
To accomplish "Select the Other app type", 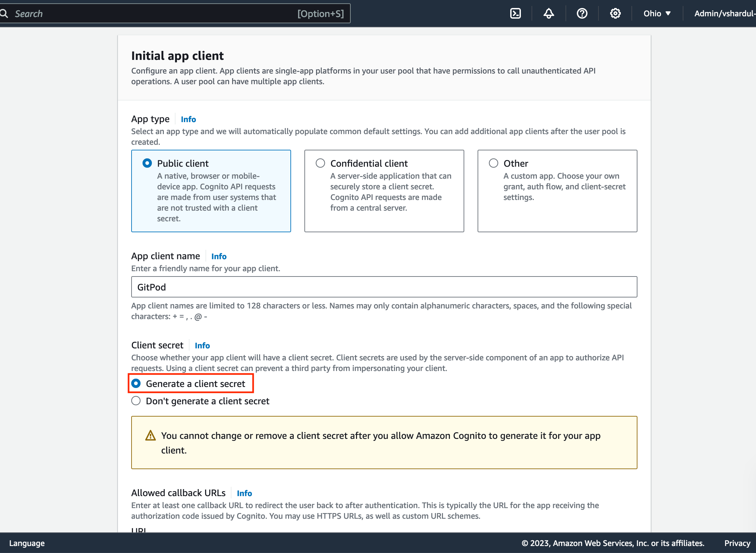I will click(x=493, y=163).
